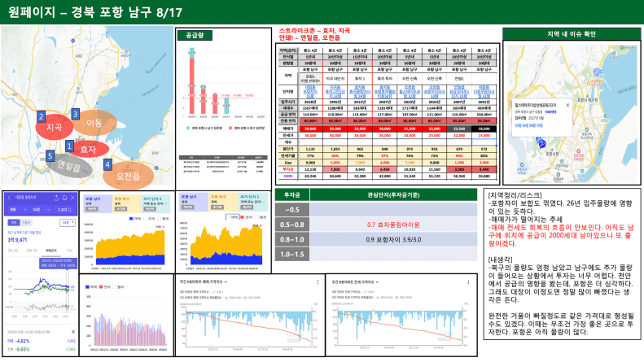The image size is (644, 362).
Task: Select the 매매/전세 tab in the app panel
Action: pos(51,250)
